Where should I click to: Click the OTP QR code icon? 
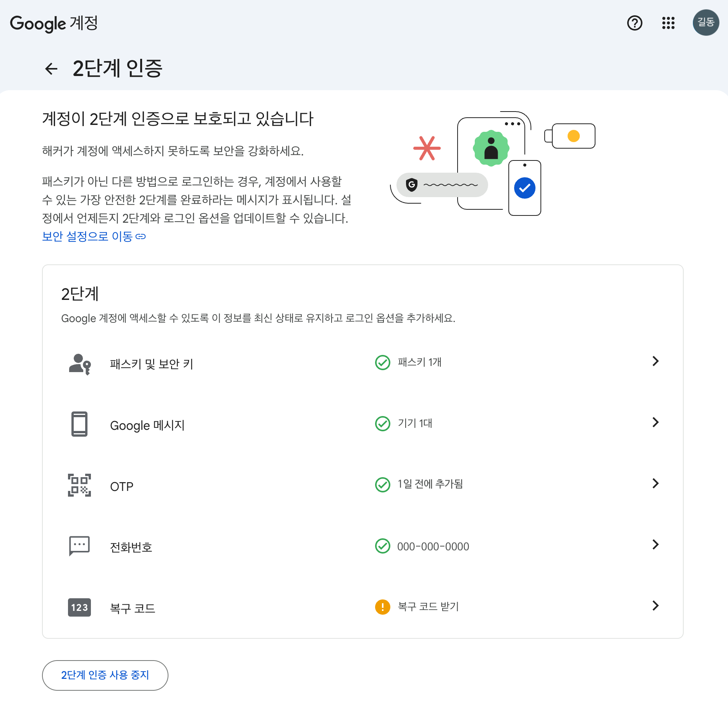(x=79, y=485)
